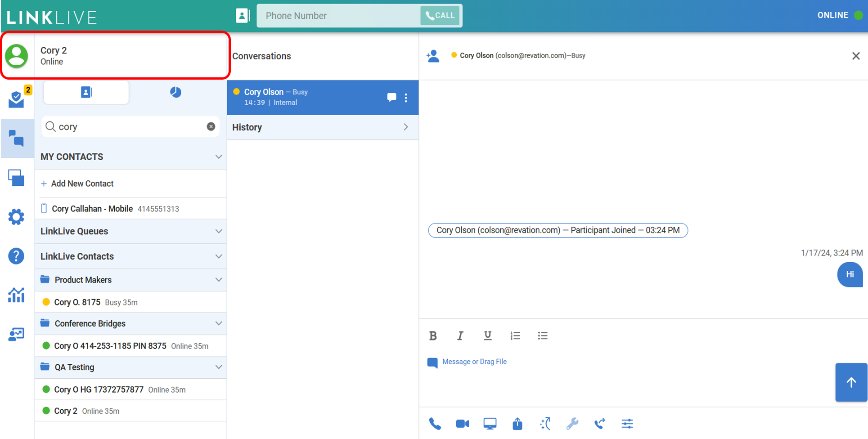Click the voice call phone icon
868x439 pixels.
[x=435, y=424]
